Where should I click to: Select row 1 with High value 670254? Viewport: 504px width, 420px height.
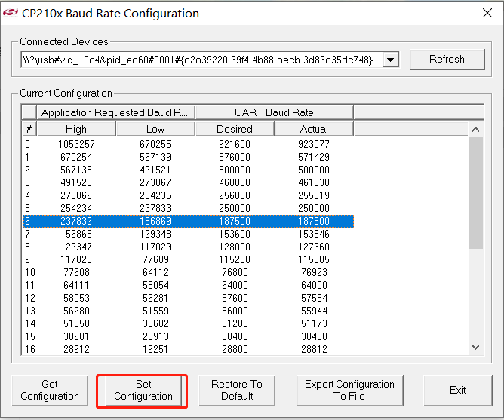(x=189, y=157)
